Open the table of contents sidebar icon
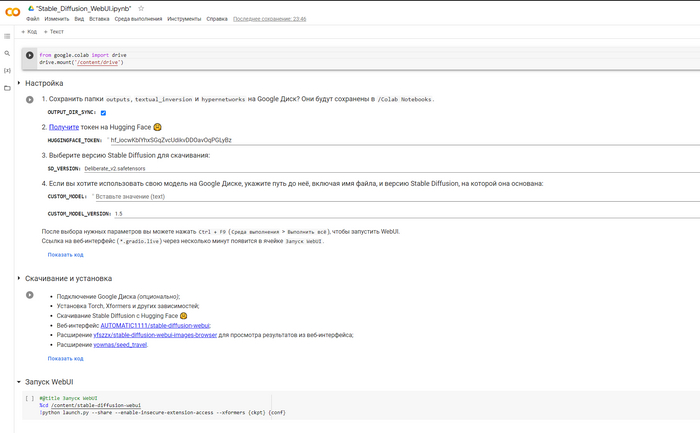The height and width of the screenshot is (433, 700). click(x=7, y=36)
